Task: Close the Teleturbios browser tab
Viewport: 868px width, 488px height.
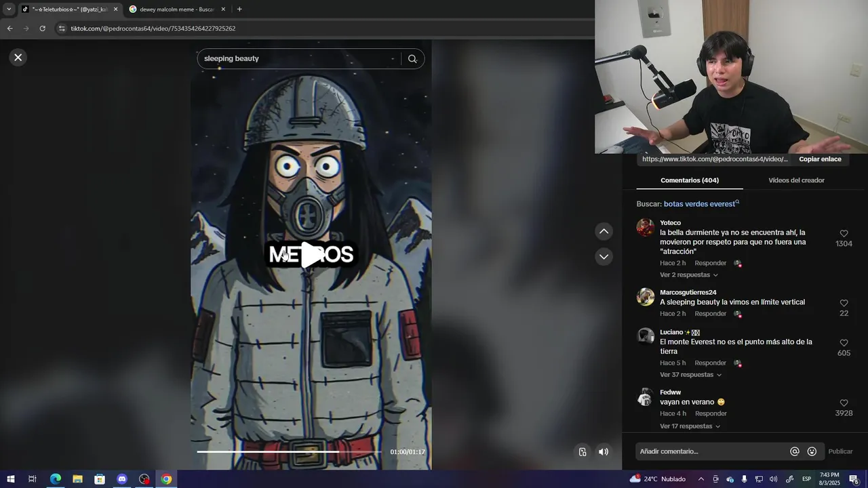Action: 115,9
